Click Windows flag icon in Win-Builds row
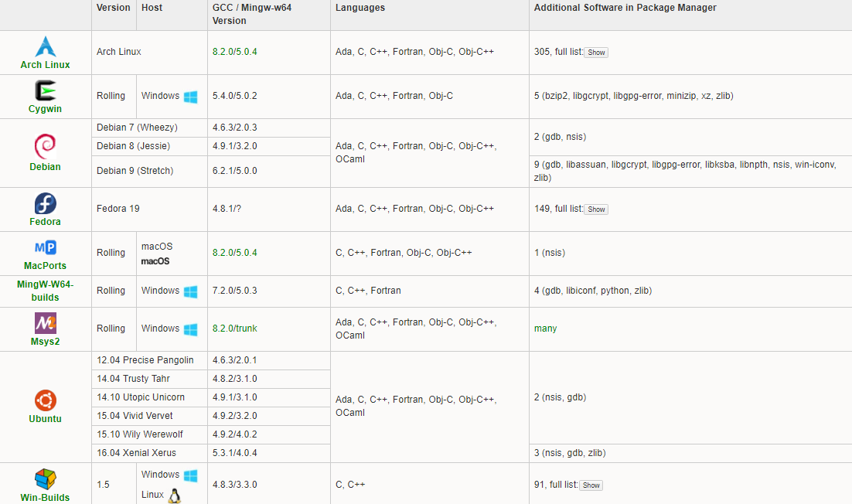Viewport: 852px width, 504px height. [191, 475]
